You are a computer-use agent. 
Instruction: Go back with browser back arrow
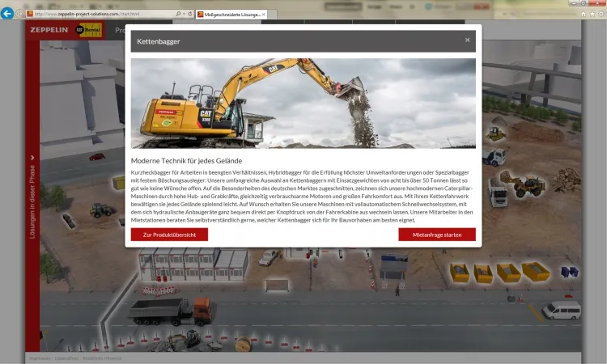8,14
